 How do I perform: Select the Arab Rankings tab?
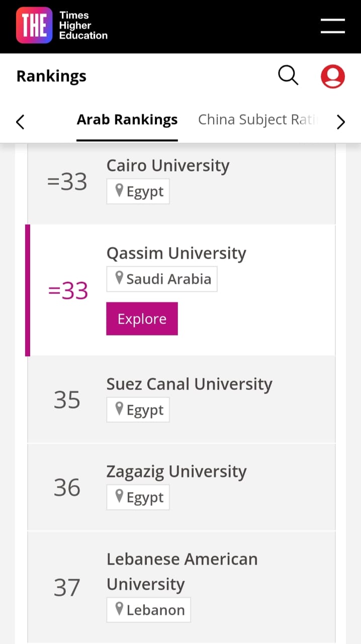point(127,120)
